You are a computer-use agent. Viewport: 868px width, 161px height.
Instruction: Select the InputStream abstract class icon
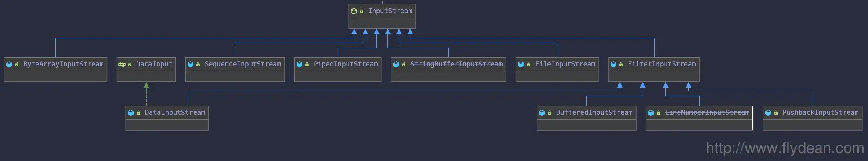point(354,11)
